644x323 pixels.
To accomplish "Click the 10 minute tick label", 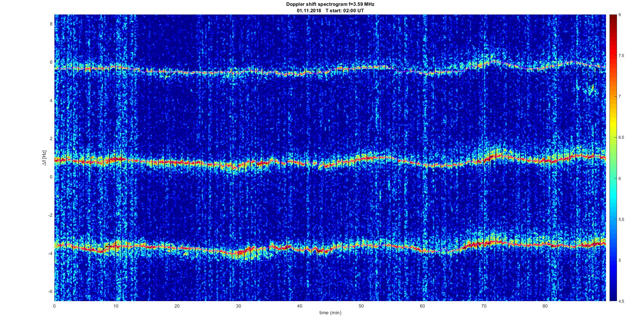I will (x=116, y=306).
